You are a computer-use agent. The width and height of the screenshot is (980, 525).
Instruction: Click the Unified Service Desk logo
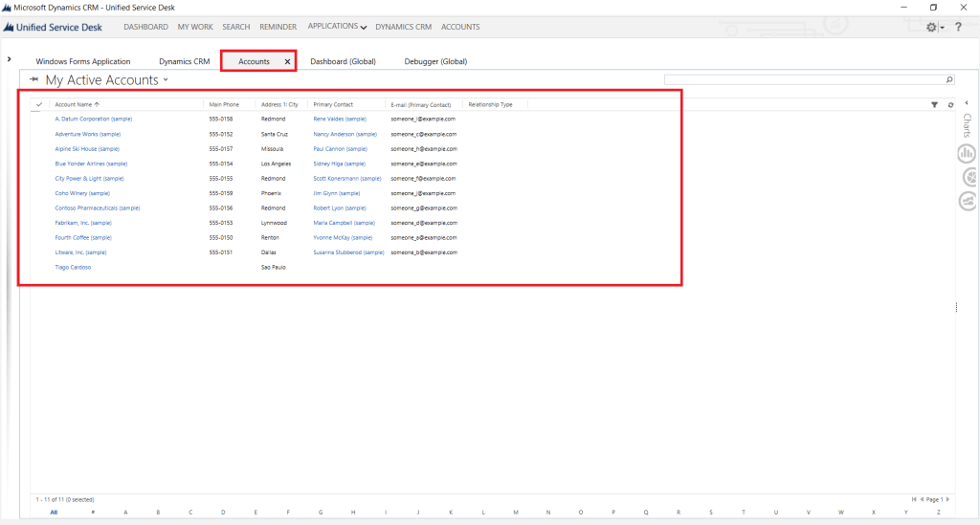pos(54,28)
